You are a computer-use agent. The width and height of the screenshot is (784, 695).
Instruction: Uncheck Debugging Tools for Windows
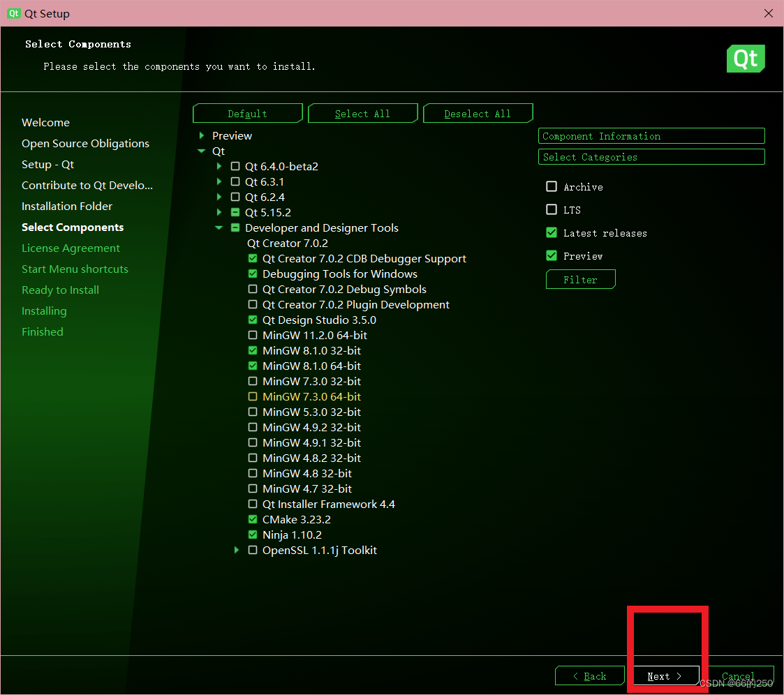point(253,274)
